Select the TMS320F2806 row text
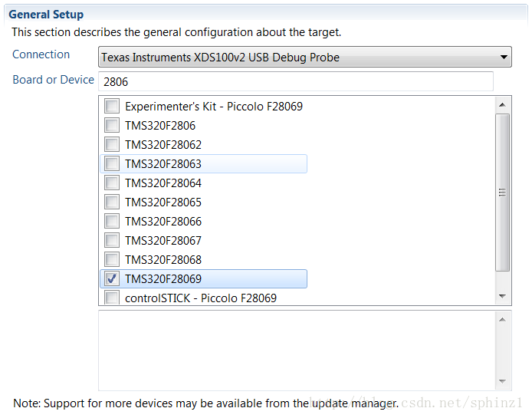The height and width of the screenshot is (418, 532). (160, 126)
